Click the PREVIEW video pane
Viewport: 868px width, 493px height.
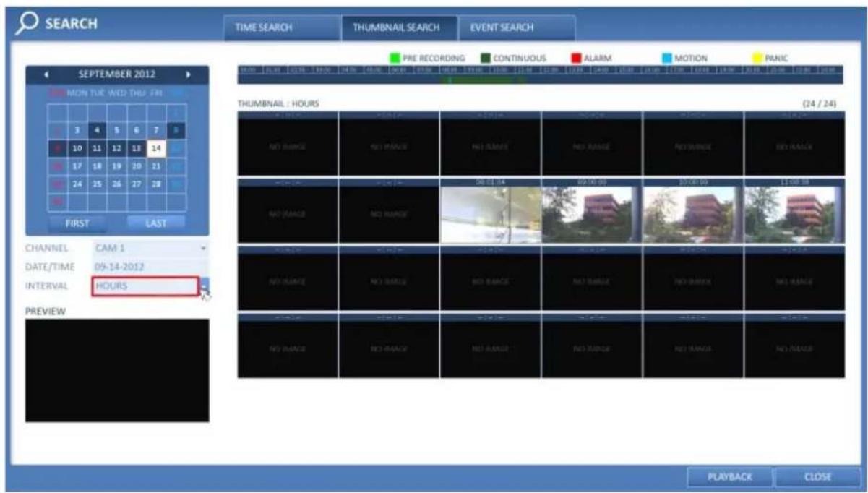click(117, 371)
